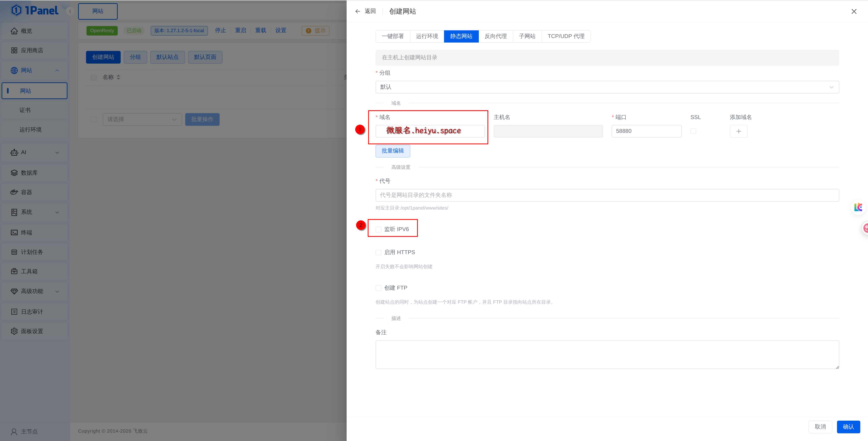Open the 终端 terminal icon

[14, 233]
